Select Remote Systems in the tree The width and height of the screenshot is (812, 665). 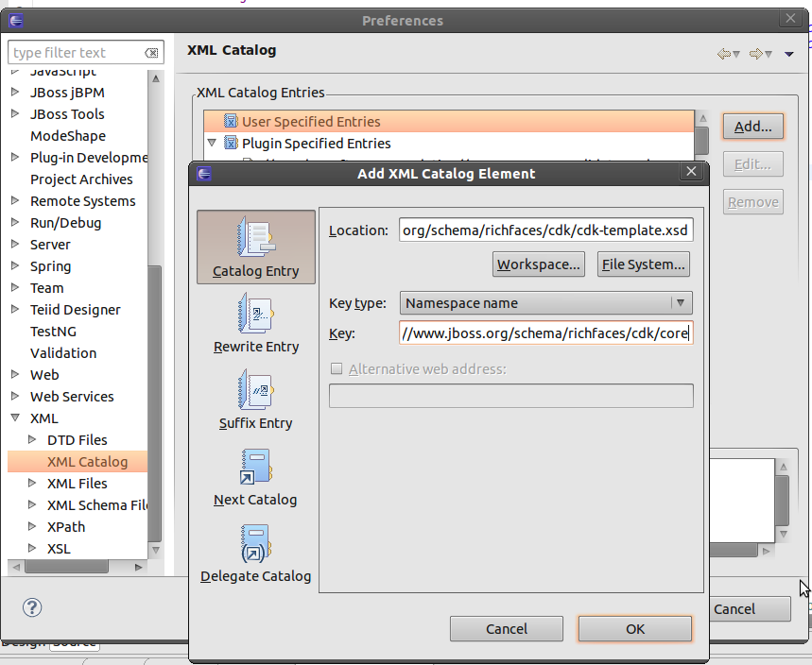tap(83, 201)
